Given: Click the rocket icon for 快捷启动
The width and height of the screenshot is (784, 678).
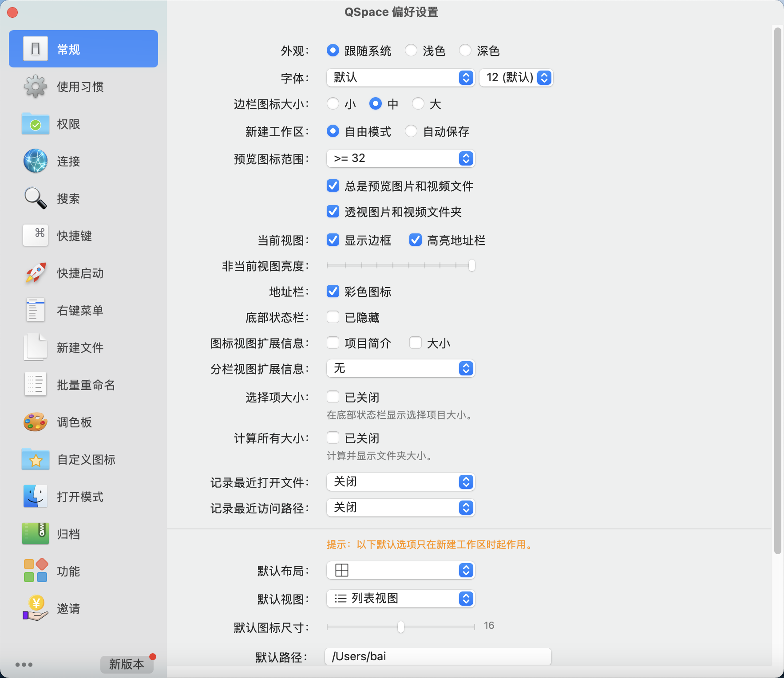Looking at the screenshot, I should pyautogui.click(x=36, y=272).
